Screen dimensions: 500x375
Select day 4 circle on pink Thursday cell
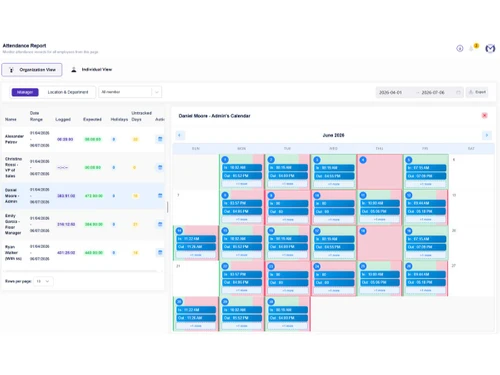pos(363,160)
